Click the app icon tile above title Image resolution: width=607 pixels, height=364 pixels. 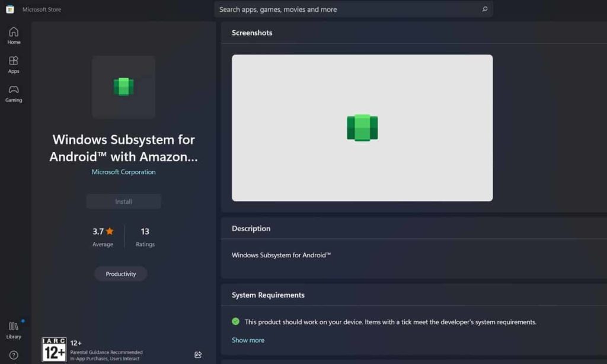tap(123, 87)
